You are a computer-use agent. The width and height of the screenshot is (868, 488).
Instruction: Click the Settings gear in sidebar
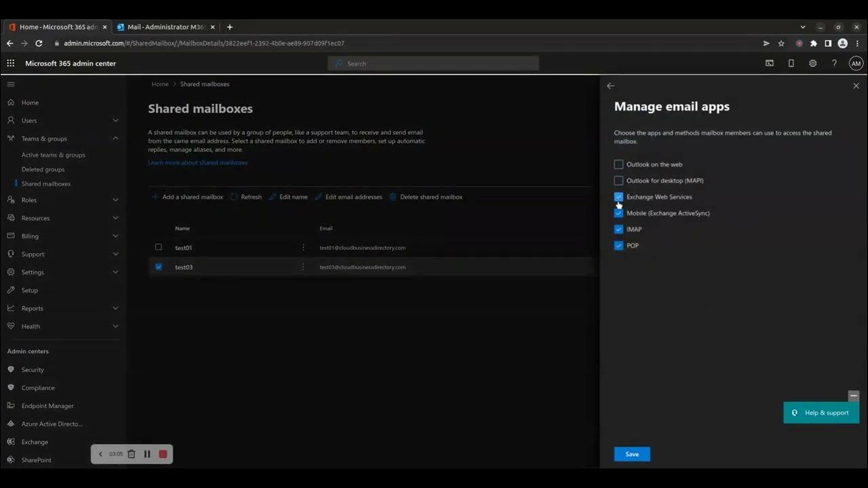tap(11, 272)
